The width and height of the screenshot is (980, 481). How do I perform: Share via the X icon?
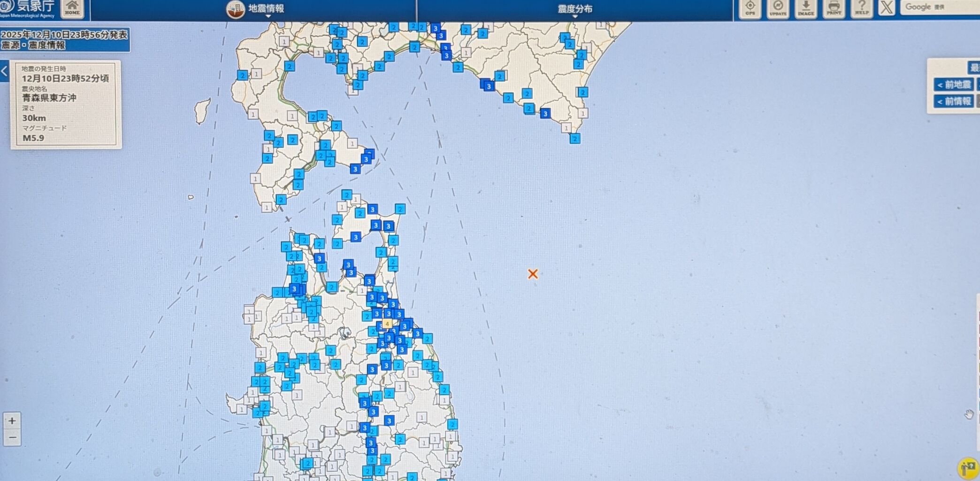(x=887, y=8)
